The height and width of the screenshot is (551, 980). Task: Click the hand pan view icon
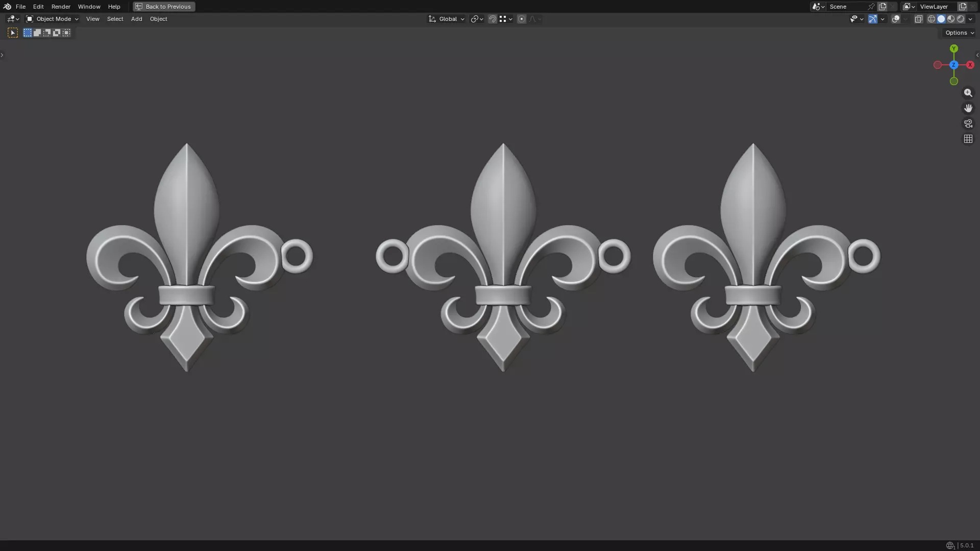click(968, 108)
